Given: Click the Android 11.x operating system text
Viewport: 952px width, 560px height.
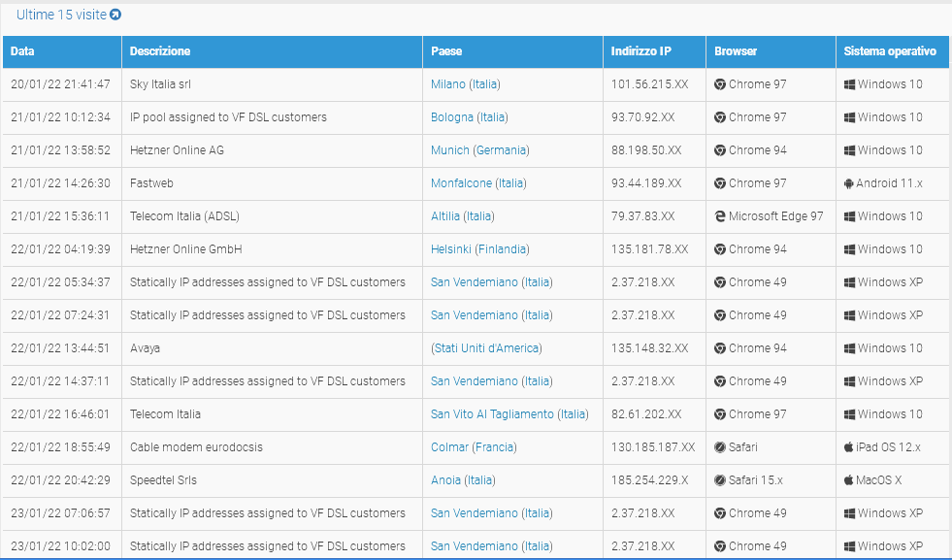Looking at the screenshot, I should click(x=890, y=183).
